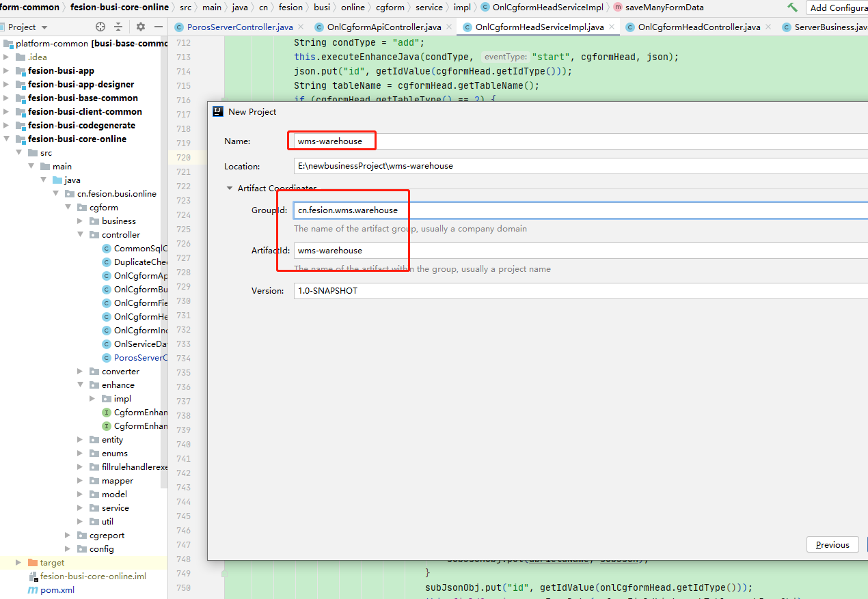Viewport: 868px width, 599px height.
Task: Expand fesion-busi-codegenerate module
Action: (x=6, y=125)
